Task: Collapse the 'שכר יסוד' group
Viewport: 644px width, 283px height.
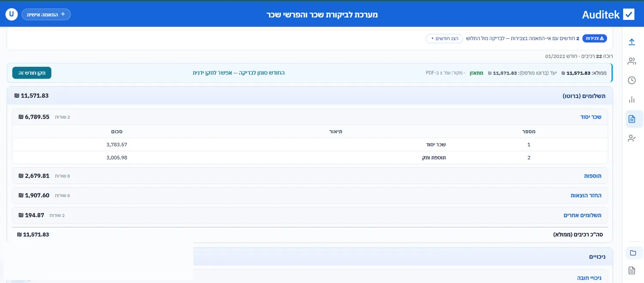Action: (310, 117)
